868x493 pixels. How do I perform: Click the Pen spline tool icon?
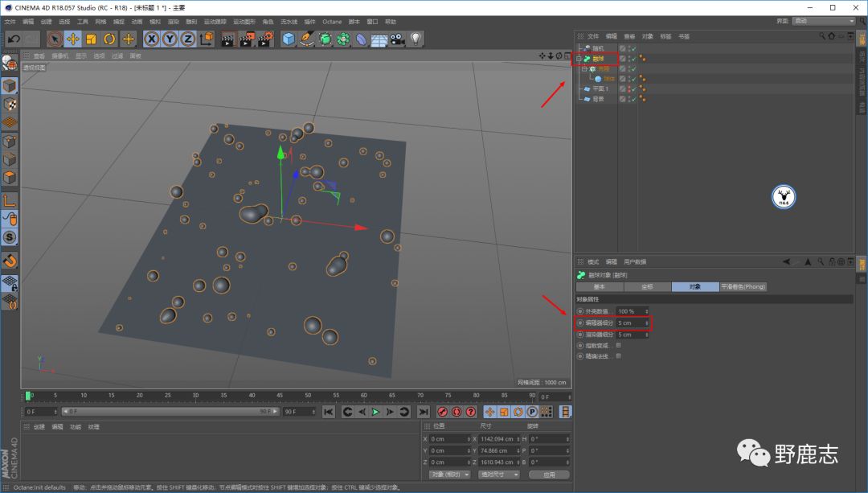[307, 39]
